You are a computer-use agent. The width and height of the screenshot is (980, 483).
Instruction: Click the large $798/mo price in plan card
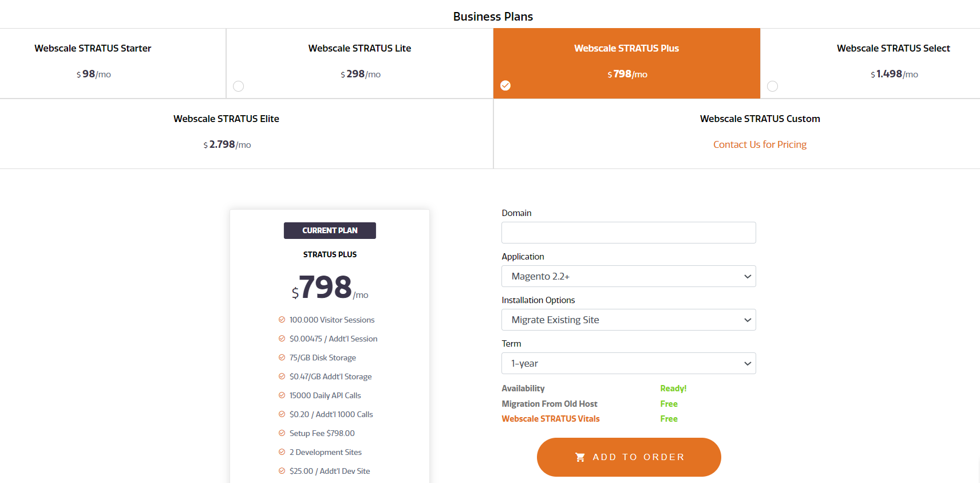coord(330,287)
